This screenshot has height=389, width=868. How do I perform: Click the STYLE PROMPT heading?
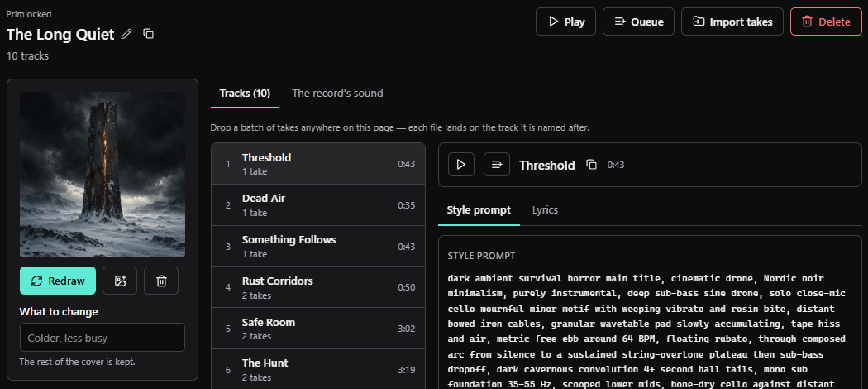click(x=481, y=256)
